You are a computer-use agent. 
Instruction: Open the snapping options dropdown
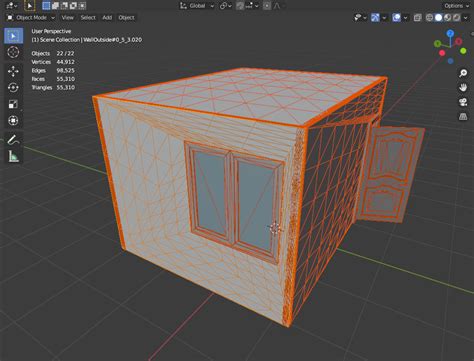[x=252, y=6]
